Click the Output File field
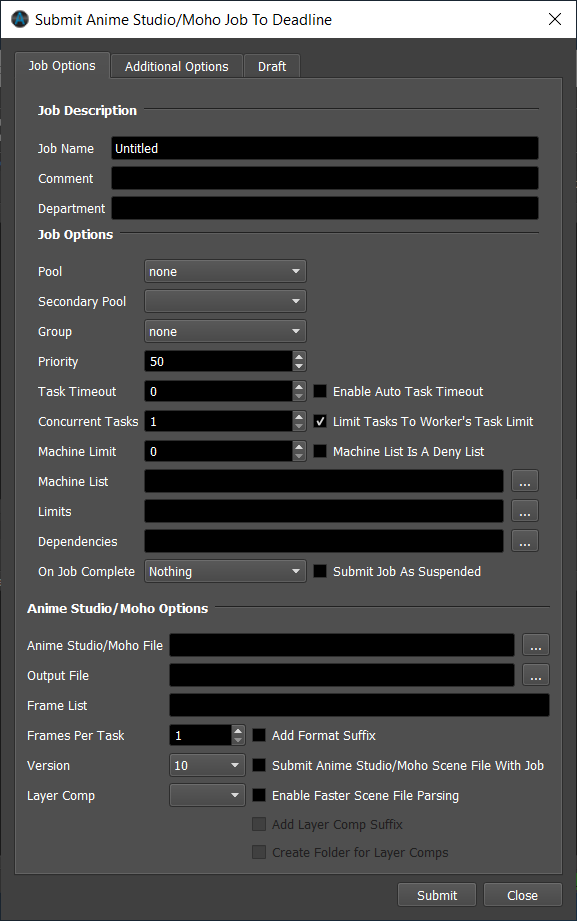577x921 pixels. coord(342,675)
